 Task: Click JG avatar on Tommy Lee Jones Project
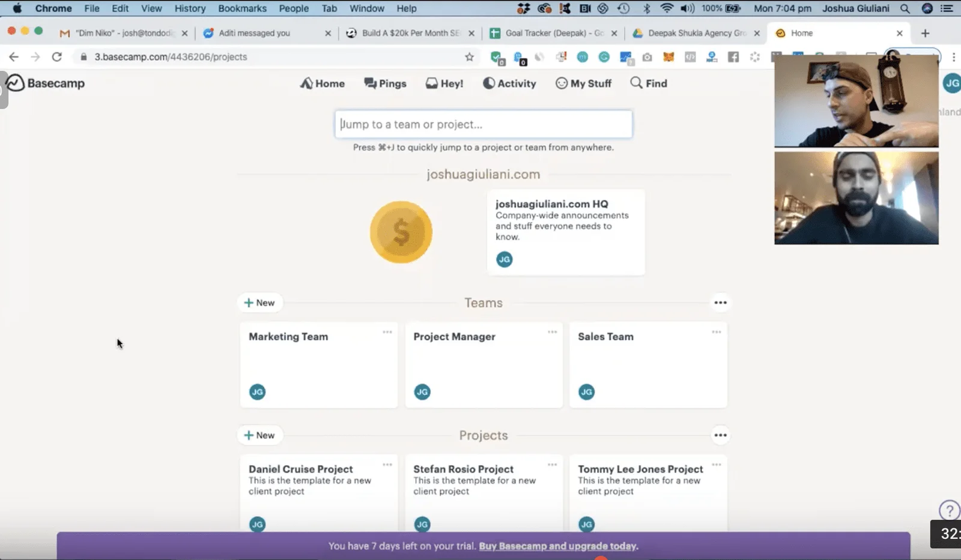(587, 524)
